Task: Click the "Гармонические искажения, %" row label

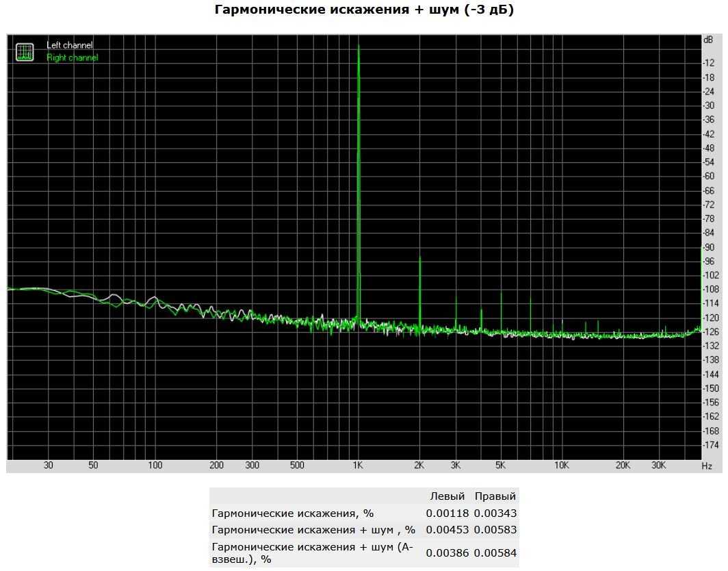Action: point(293,513)
